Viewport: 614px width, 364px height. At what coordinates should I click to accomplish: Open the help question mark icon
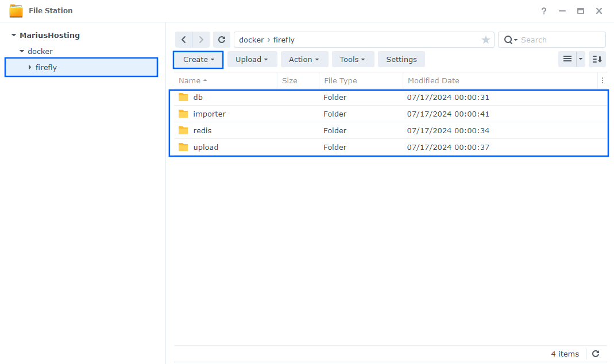(544, 11)
